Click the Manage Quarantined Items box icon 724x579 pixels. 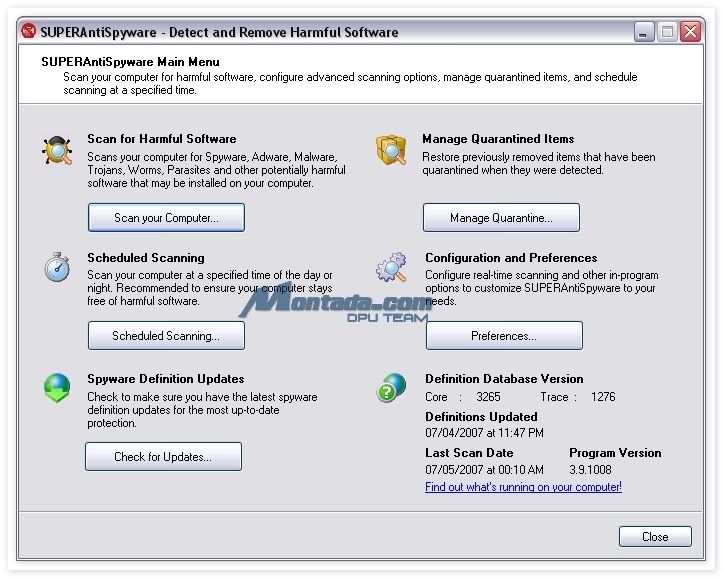[391, 150]
